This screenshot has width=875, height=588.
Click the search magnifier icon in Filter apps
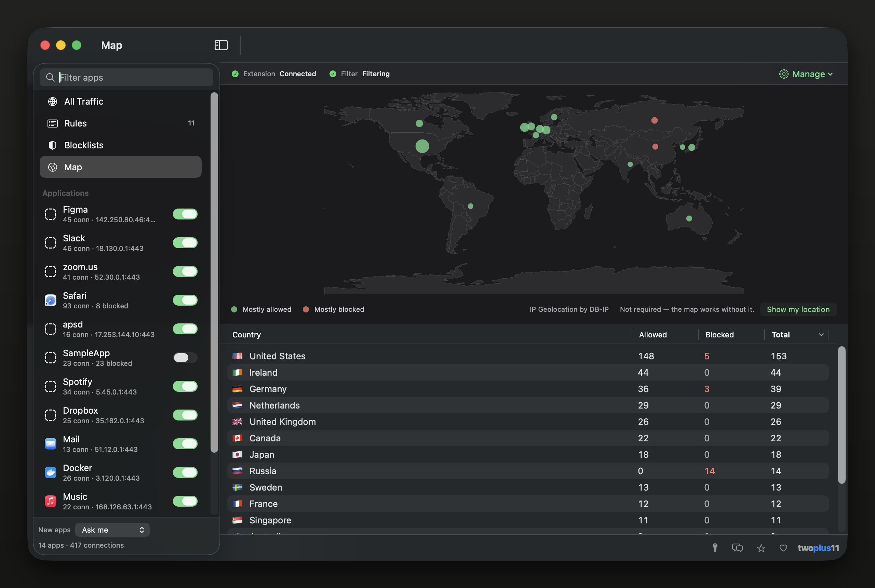(50, 78)
